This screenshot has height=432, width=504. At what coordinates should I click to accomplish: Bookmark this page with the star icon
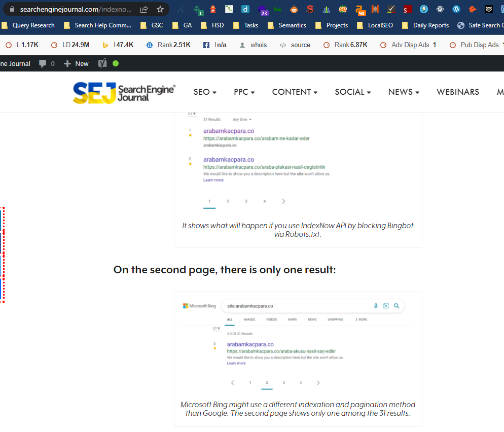pyautogui.click(x=160, y=9)
